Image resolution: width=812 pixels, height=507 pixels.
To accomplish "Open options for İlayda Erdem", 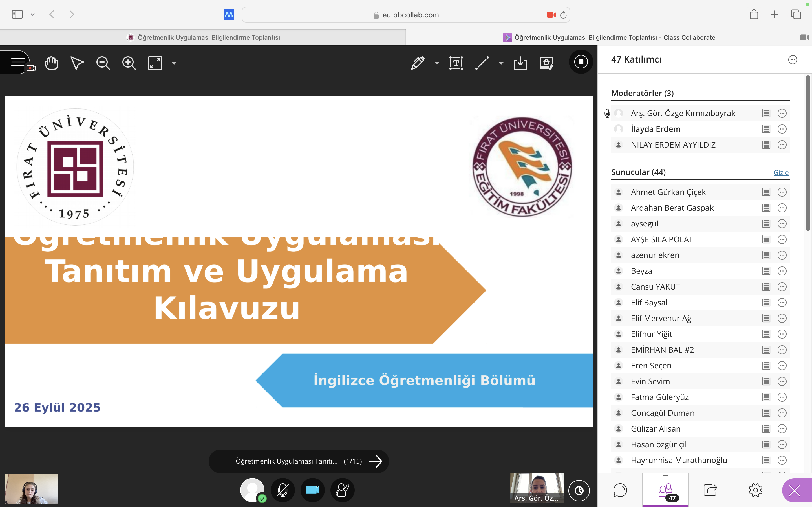I will click(782, 129).
